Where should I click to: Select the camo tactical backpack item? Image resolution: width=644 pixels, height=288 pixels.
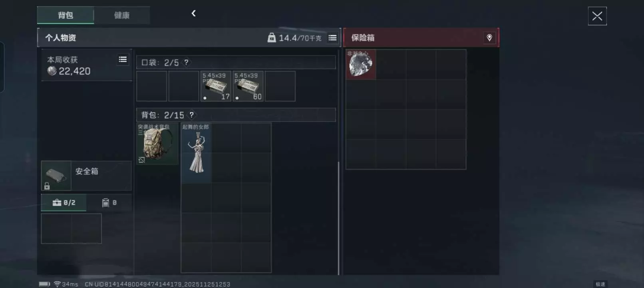[x=157, y=144]
